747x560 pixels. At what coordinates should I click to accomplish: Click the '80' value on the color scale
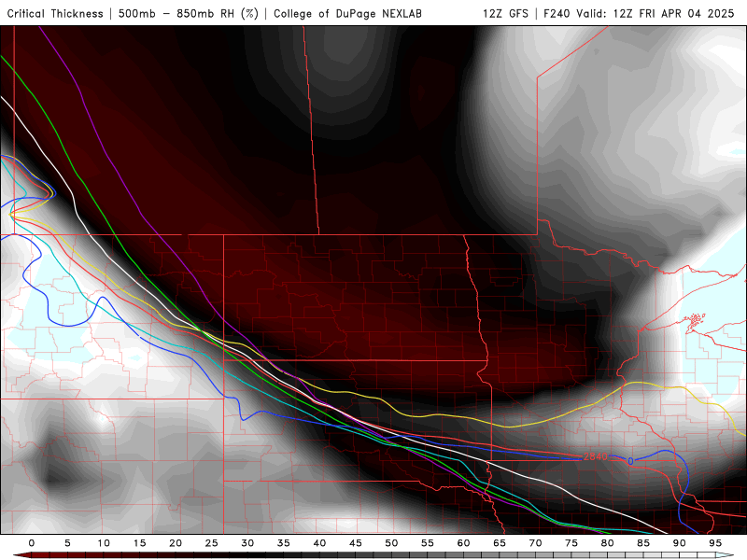point(607,543)
